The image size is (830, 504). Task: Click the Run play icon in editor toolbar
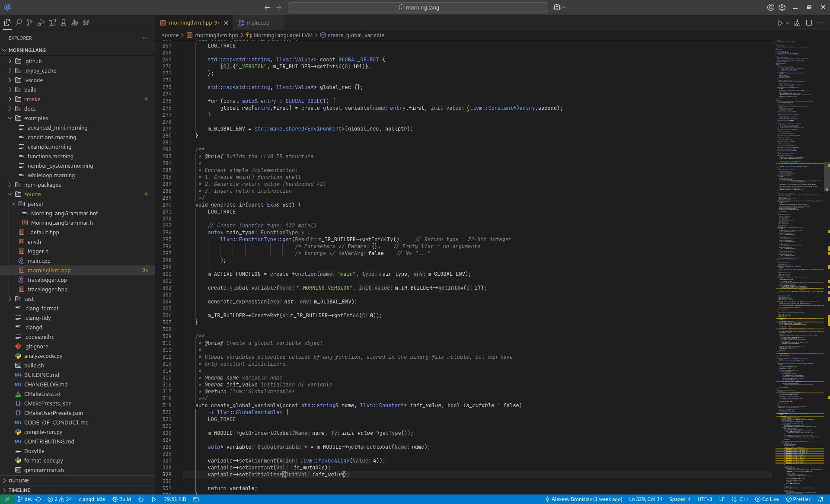[780, 23]
